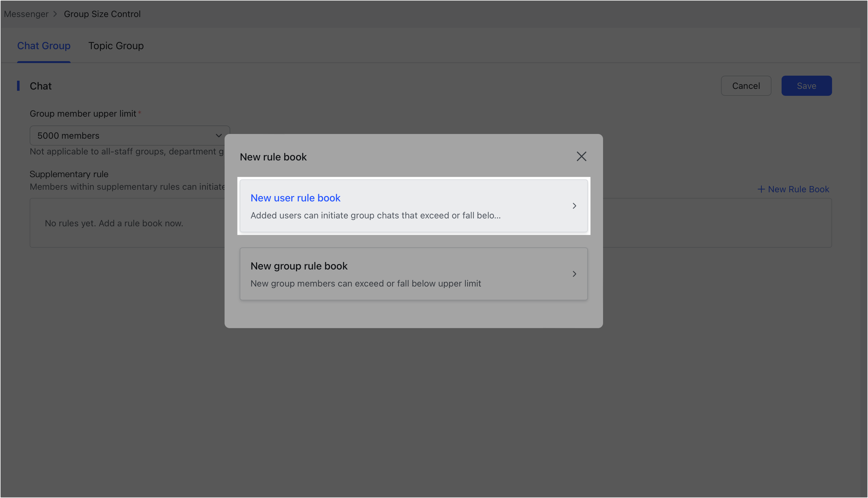Open the Group member upper limit dropdown
This screenshot has height=498, width=868.
click(x=129, y=136)
